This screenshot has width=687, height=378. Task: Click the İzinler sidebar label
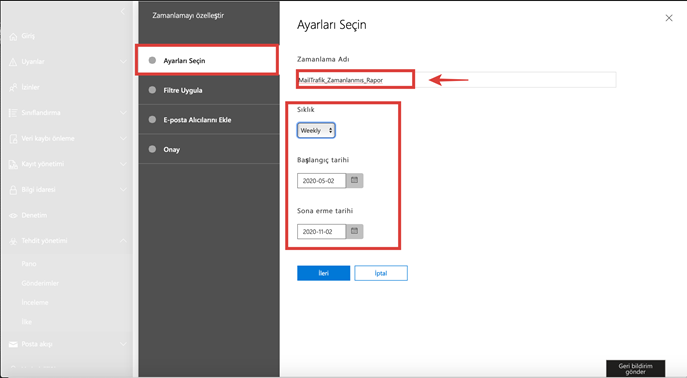(x=30, y=87)
